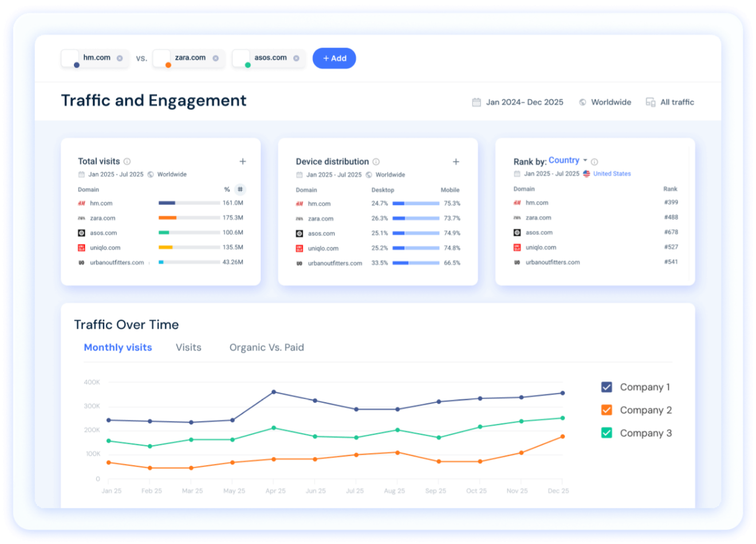This screenshot has width=756, height=544.
Task: Click the #399 rank value
Action: [x=671, y=203]
